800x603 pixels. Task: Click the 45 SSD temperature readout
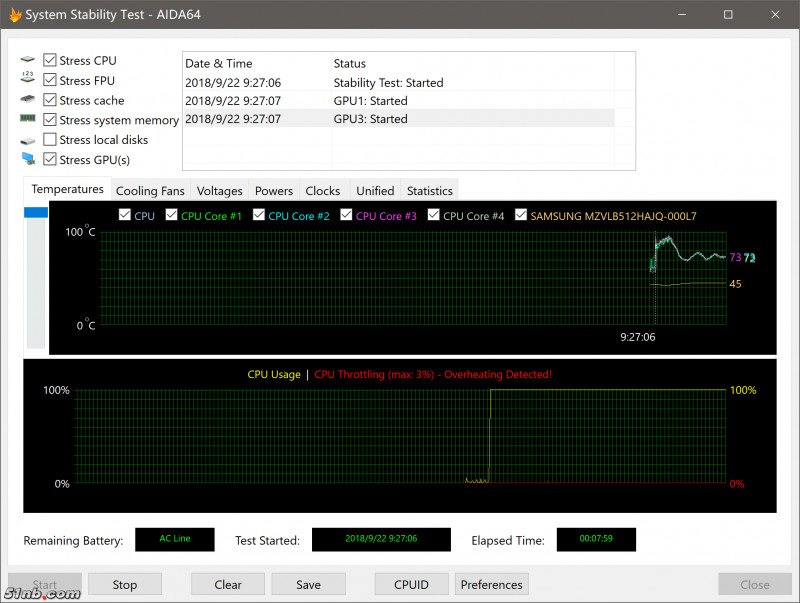(x=735, y=284)
